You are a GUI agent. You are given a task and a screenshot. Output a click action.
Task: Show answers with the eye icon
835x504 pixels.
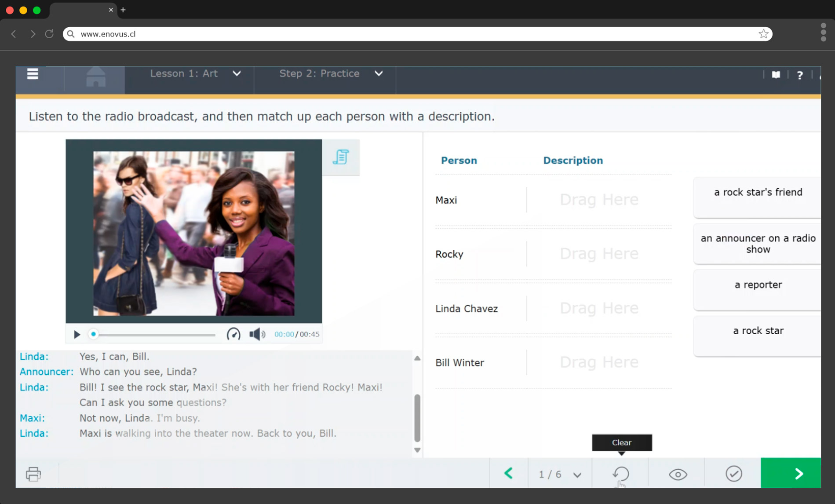click(x=678, y=474)
